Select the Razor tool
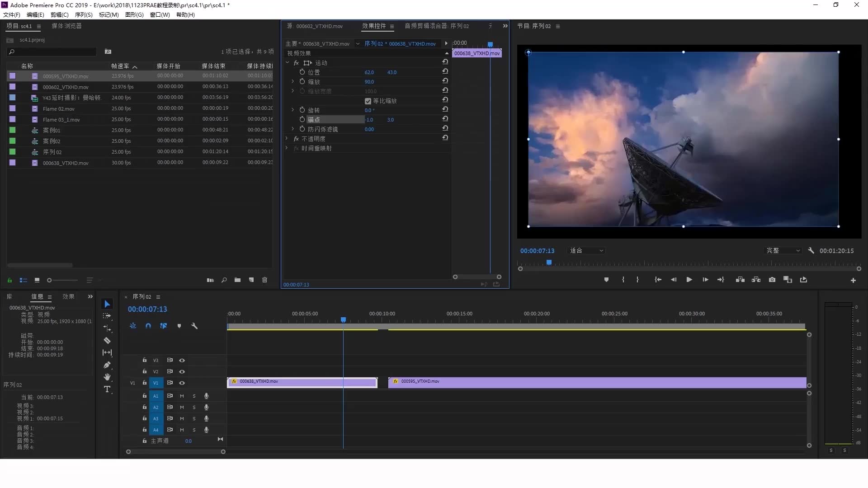The width and height of the screenshot is (868, 488). 107,341
